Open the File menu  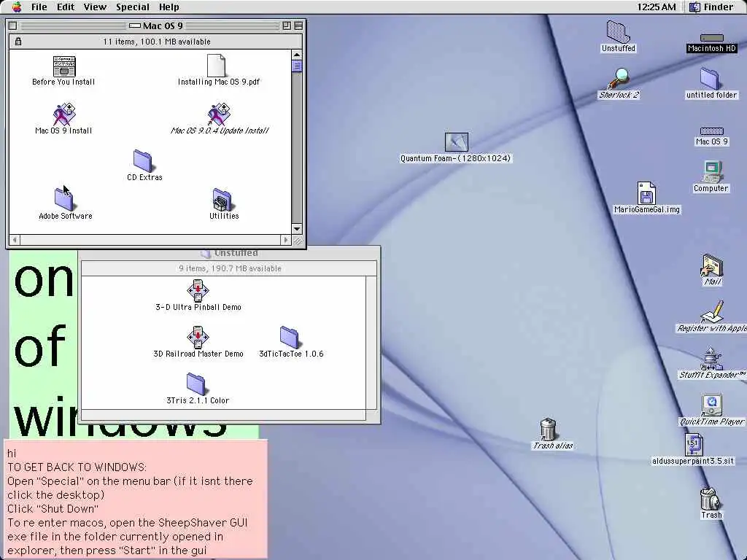tap(39, 7)
